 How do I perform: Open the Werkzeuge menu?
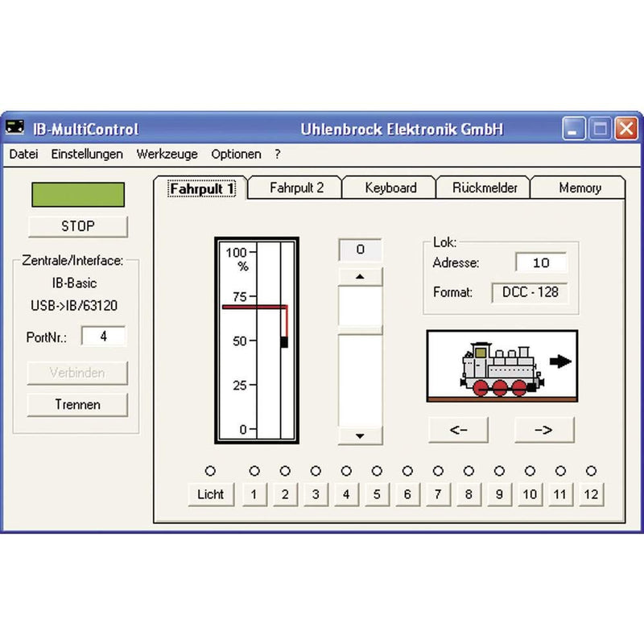tap(167, 154)
